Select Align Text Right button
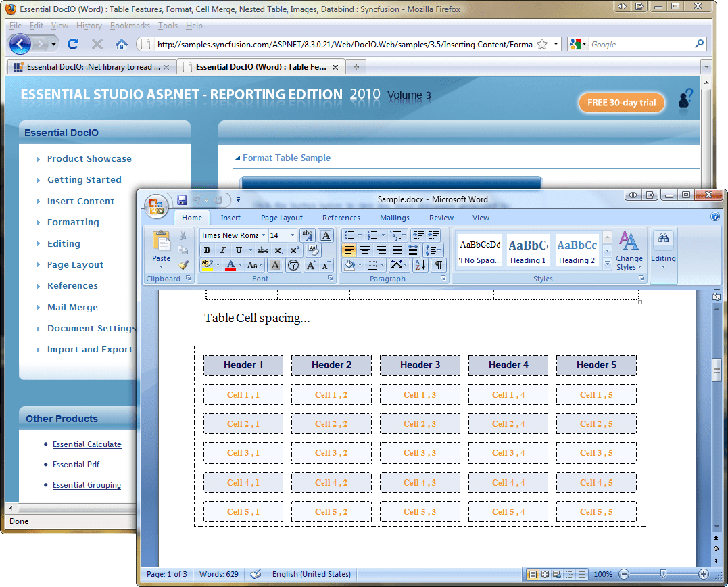The width and height of the screenshot is (728, 587). point(381,250)
